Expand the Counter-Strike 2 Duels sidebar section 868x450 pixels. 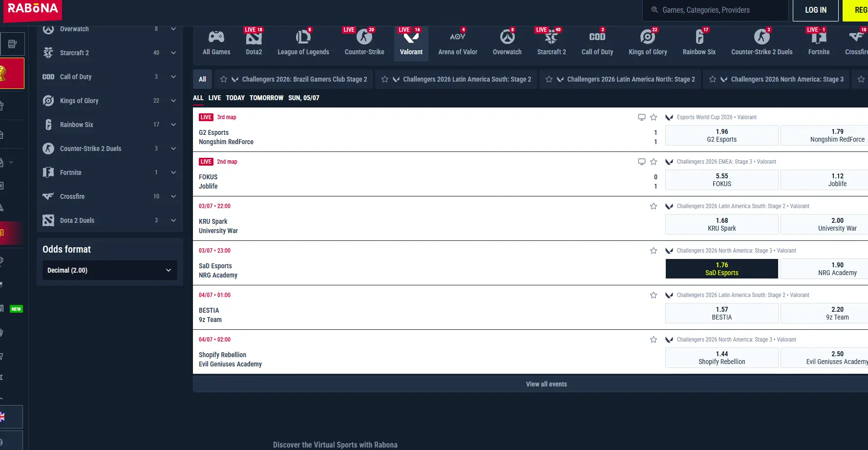tap(173, 149)
